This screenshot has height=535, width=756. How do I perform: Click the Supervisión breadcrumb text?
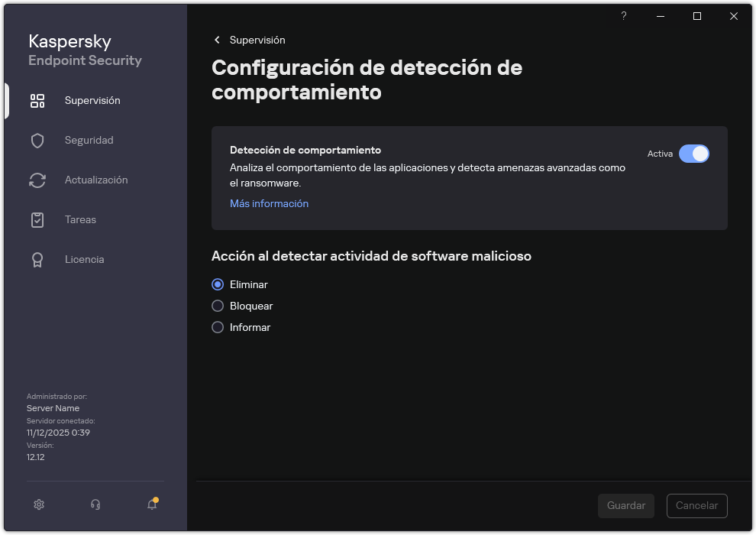pyautogui.click(x=257, y=40)
